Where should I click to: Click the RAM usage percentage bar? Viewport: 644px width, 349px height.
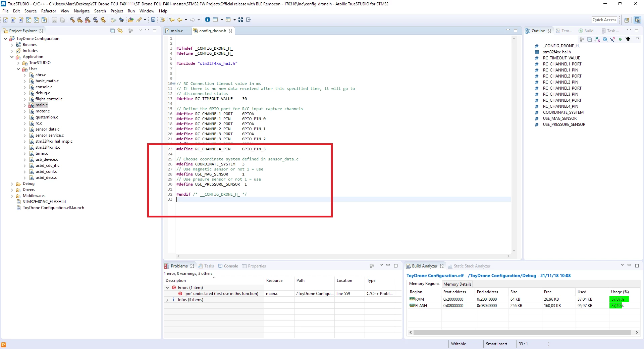(619, 299)
